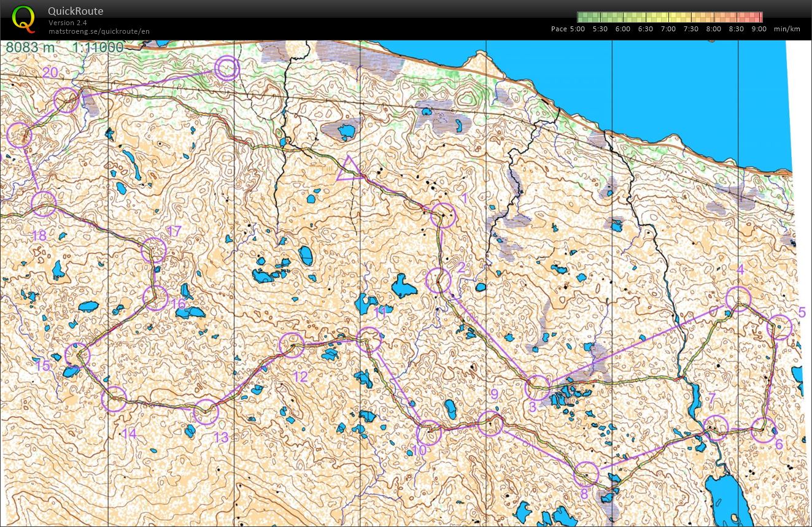Click the '9:00' pace legend label
The image size is (812, 527).
click(x=759, y=29)
